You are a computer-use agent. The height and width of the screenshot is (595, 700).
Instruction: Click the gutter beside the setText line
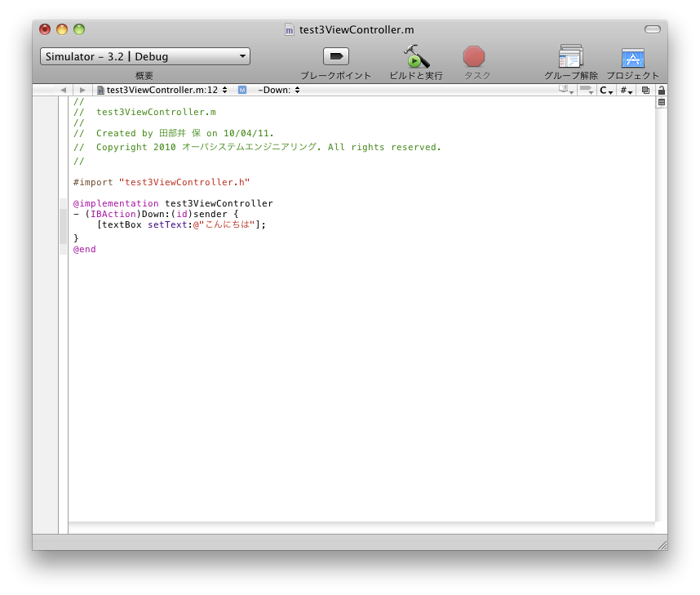click(x=63, y=224)
